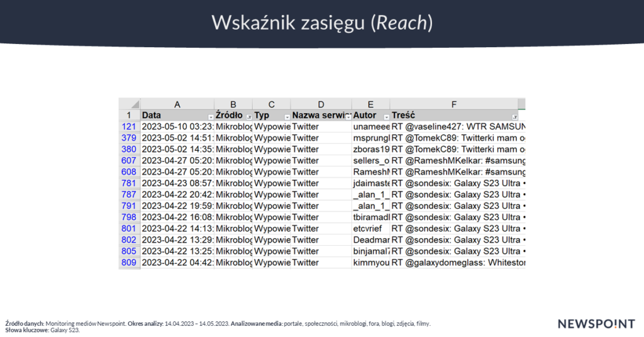Select row header 791
The width and height of the screenshot is (644, 337).
click(130, 206)
